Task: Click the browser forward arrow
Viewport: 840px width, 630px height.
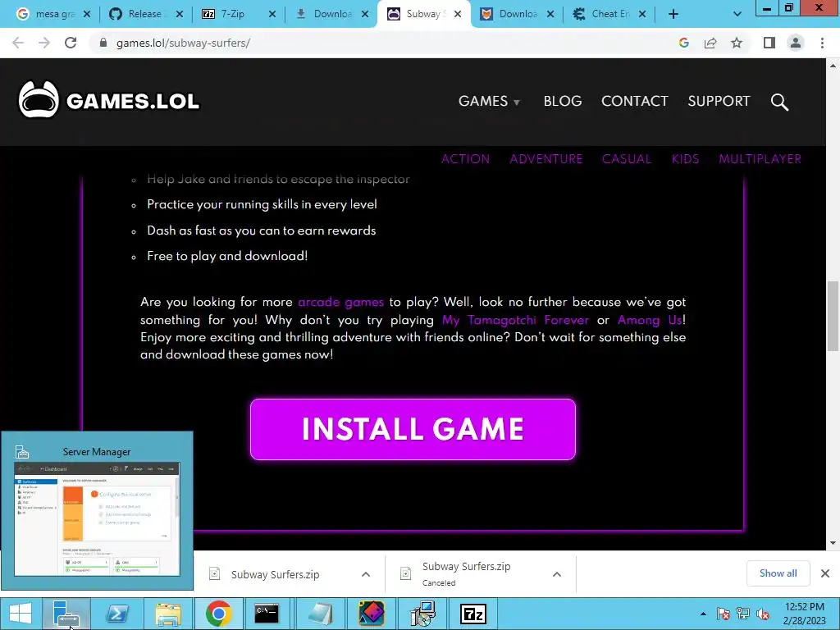Action: 44,43
